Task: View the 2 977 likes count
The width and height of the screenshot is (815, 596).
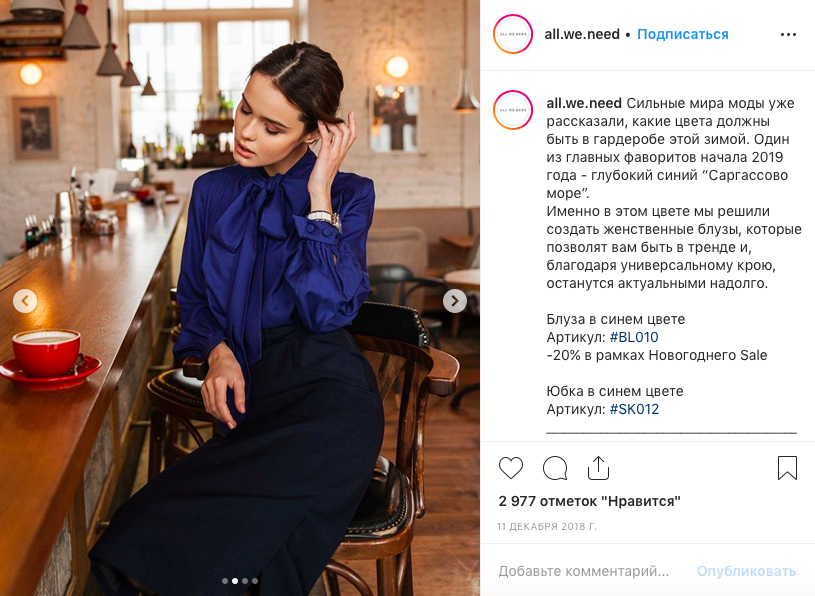Action: (589, 501)
